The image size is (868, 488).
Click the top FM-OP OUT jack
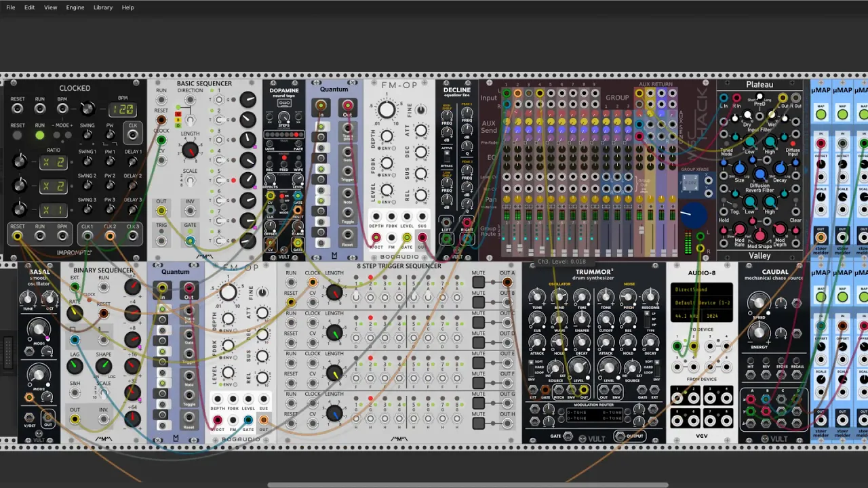coord(422,237)
